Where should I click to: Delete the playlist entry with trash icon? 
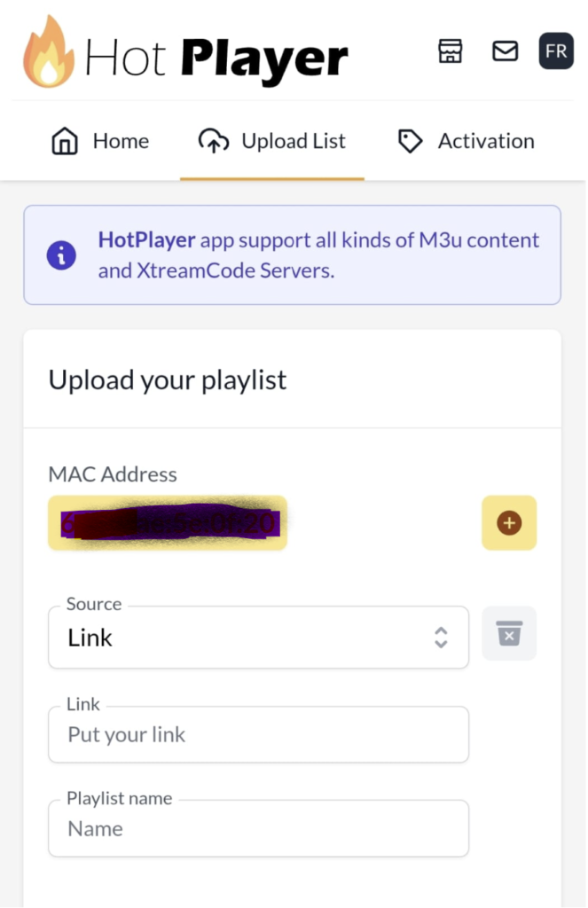[x=509, y=633]
